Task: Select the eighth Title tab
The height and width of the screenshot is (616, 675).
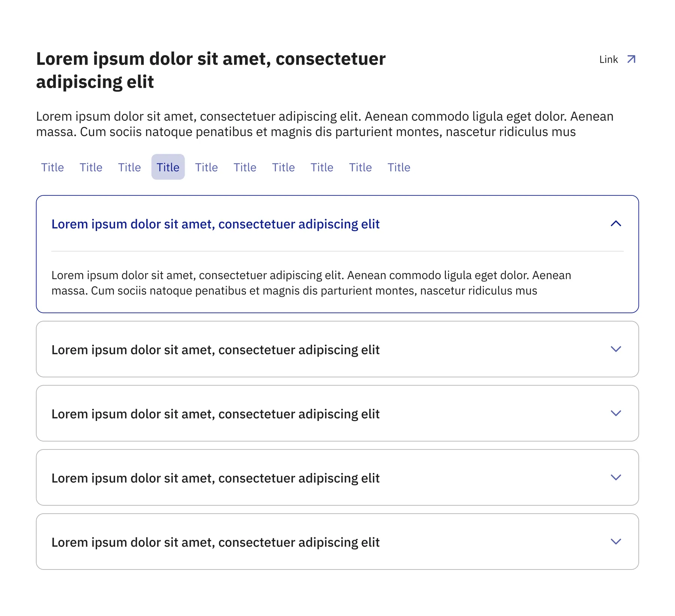Action: (322, 167)
